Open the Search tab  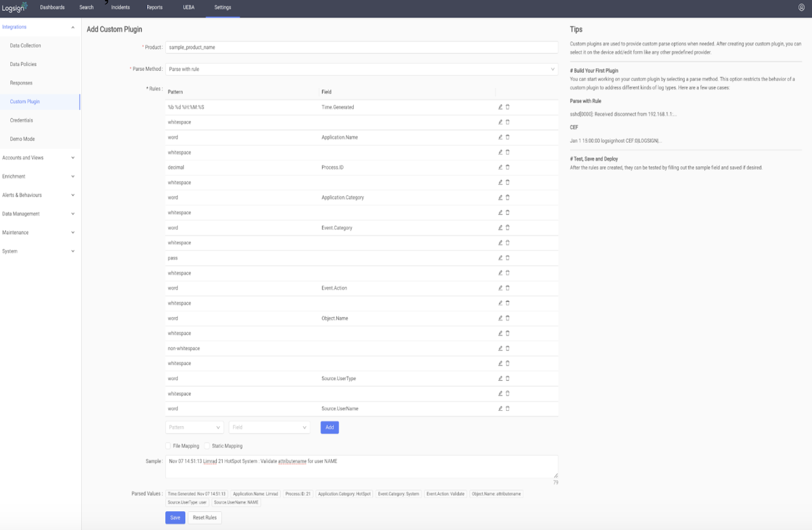tap(86, 7)
